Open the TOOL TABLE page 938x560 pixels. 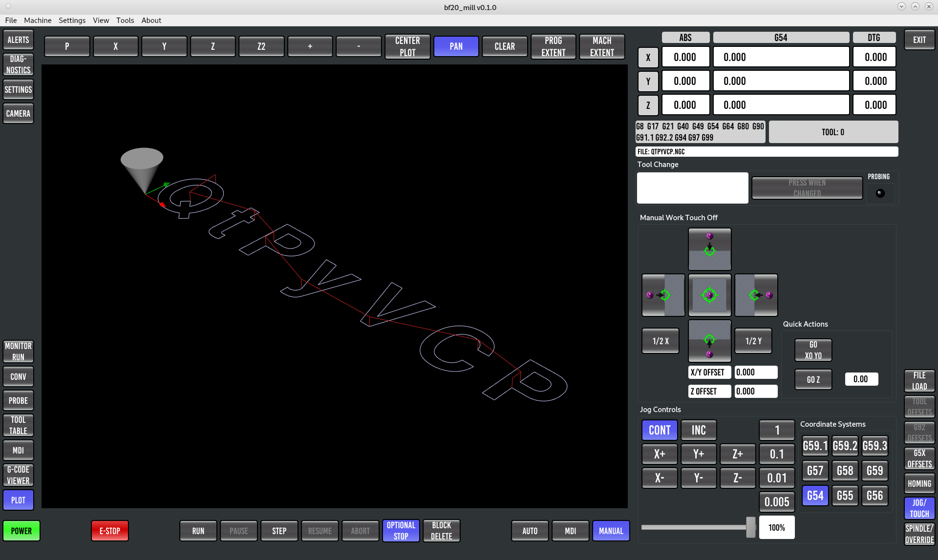[x=18, y=425]
